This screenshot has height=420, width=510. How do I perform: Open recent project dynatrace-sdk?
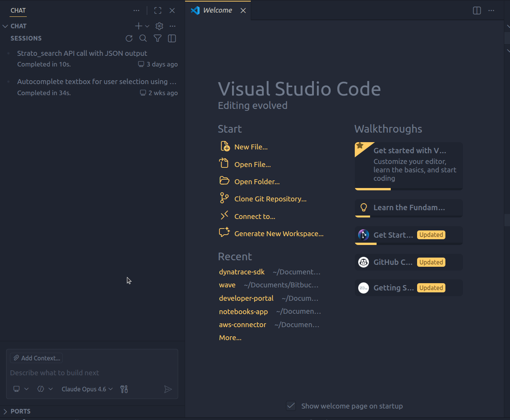click(x=242, y=272)
